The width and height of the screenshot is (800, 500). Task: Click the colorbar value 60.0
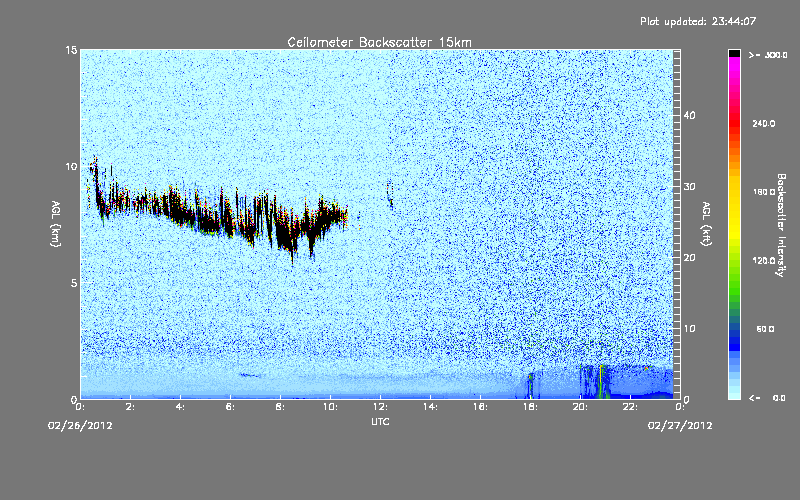pos(765,329)
